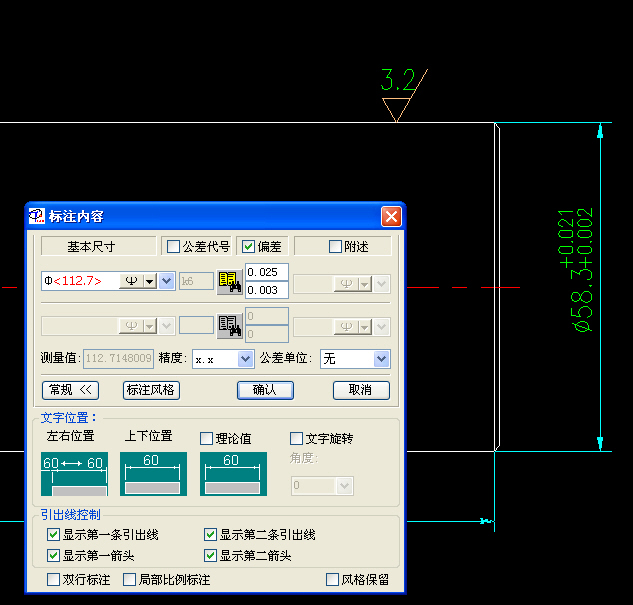The height and width of the screenshot is (605, 633).
Task: Click the up-down position thumbnail
Action: click(x=153, y=474)
